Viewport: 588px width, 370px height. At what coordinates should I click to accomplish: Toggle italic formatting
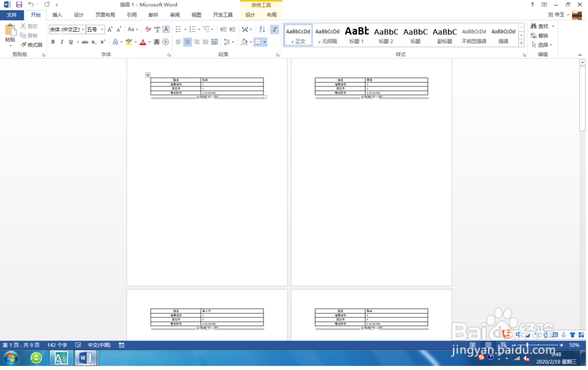(x=62, y=41)
